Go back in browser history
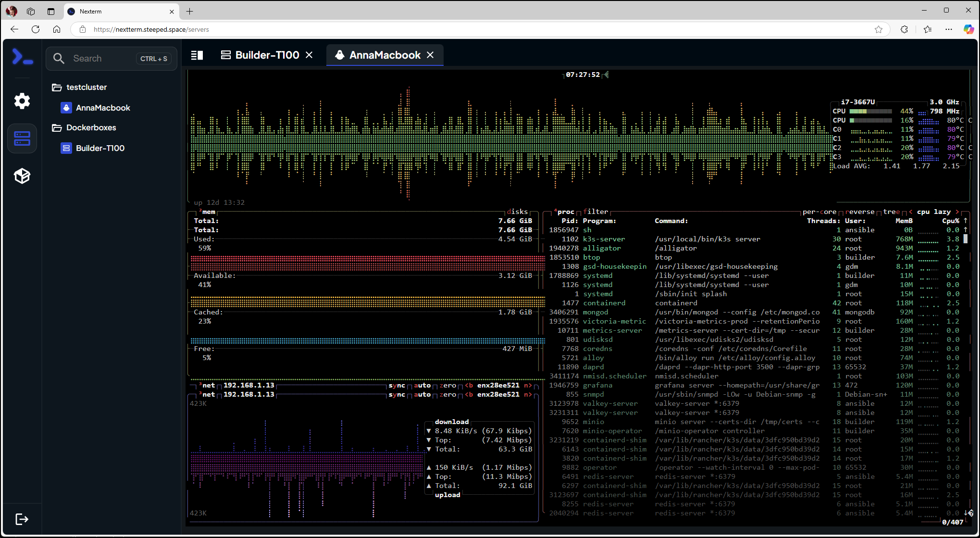Screen dimensions: 980x538 [14, 29]
